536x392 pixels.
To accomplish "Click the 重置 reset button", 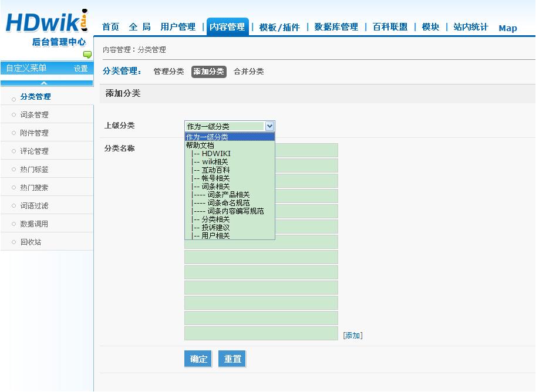I will 232,359.
